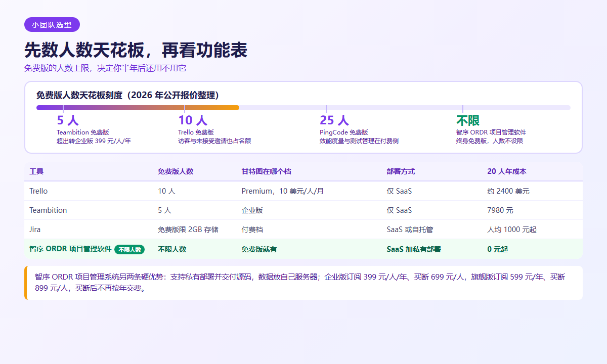The height and width of the screenshot is (364, 607).
Task: Click subtitle 免费版的人数上限，决定你半年后还用不用它
Action: pos(105,68)
